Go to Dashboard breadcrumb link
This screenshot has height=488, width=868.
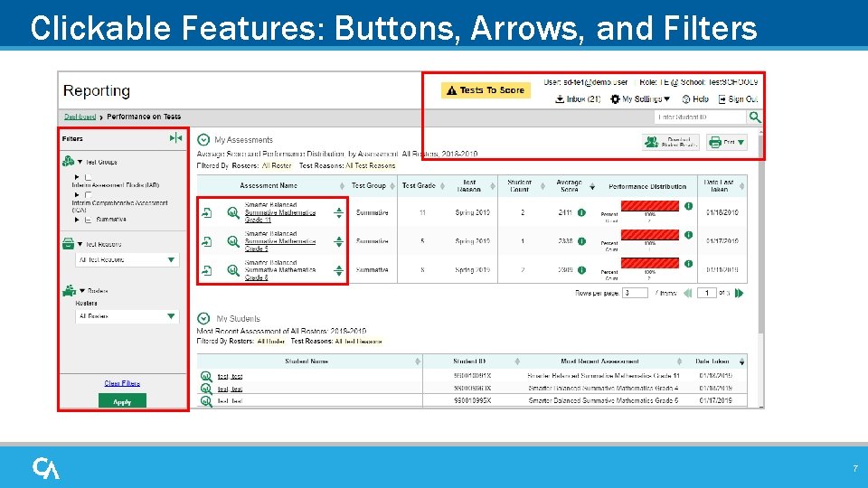[x=80, y=117]
